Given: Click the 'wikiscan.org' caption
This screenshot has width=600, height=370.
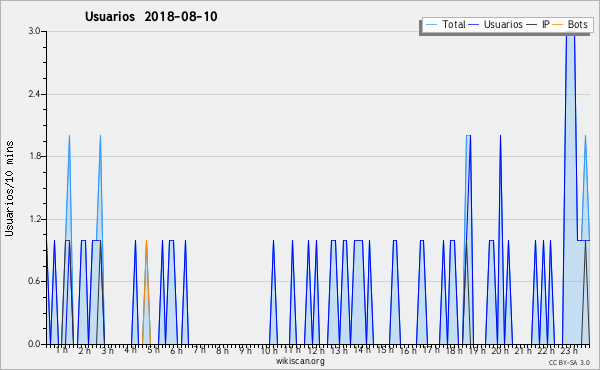Looking at the screenshot, I should [x=300, y=361].
